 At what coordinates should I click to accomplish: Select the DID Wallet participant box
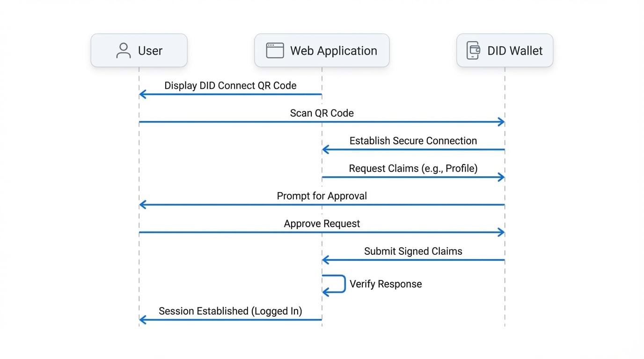click(x=505, y=50)
